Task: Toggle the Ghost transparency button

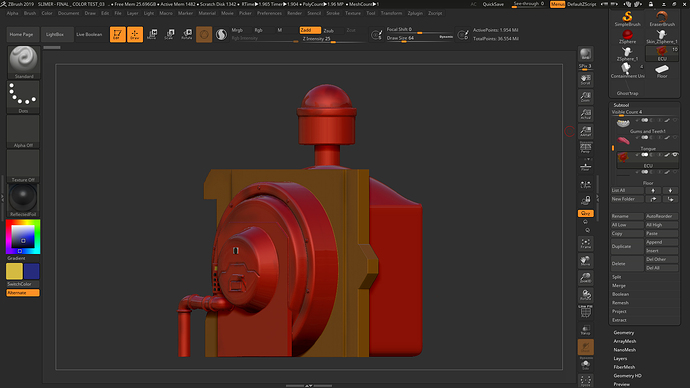Action: (586, 347)
